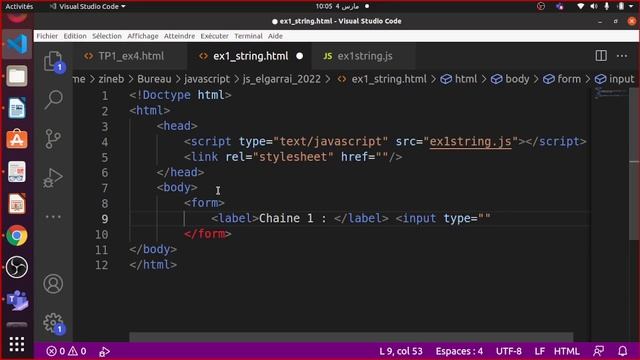Open the Fichier menu
The width and height of the screenshot is (640, 360).
pos(47,36)
